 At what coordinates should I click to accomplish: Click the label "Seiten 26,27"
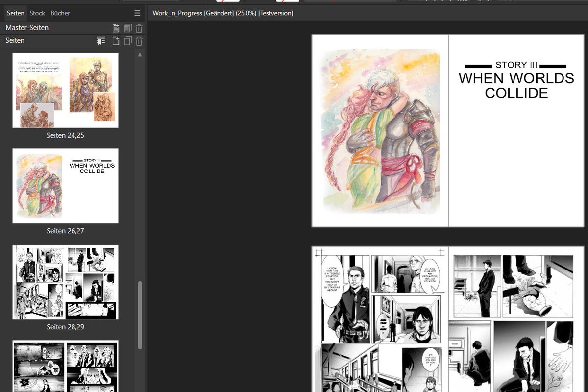pos(65,231)
